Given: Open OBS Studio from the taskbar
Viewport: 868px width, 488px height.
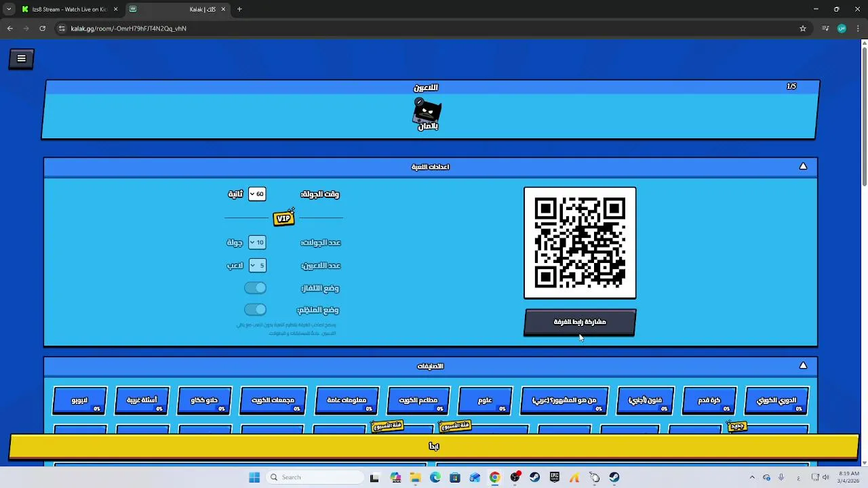Looking at the screenshot, I should (515, 477).
